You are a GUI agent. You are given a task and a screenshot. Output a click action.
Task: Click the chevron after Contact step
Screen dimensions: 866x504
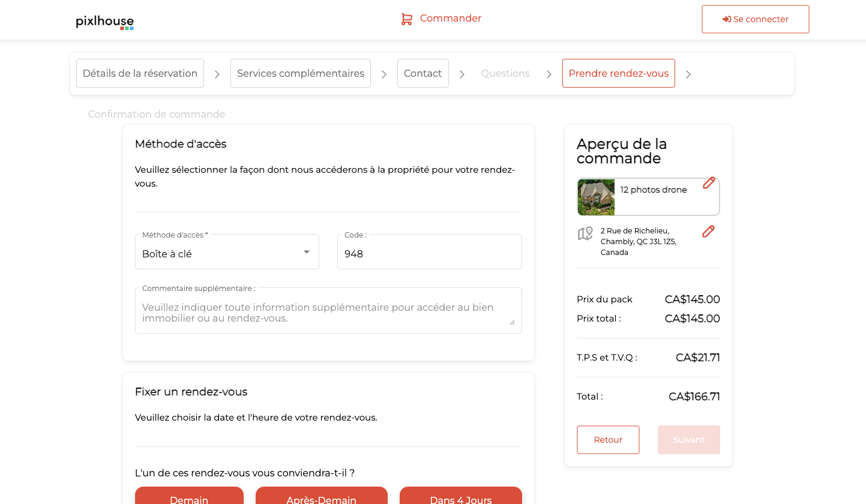tap(462, 74)
